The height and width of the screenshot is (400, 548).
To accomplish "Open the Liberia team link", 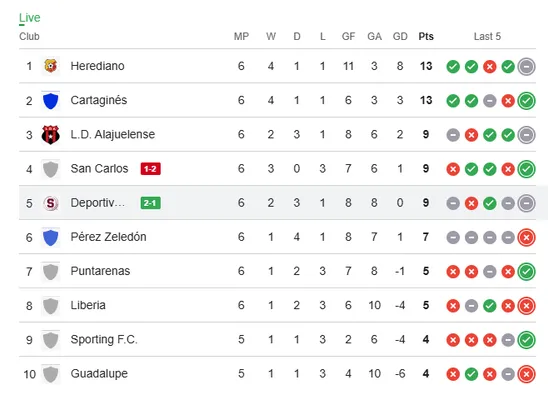I will click(88, 305).
